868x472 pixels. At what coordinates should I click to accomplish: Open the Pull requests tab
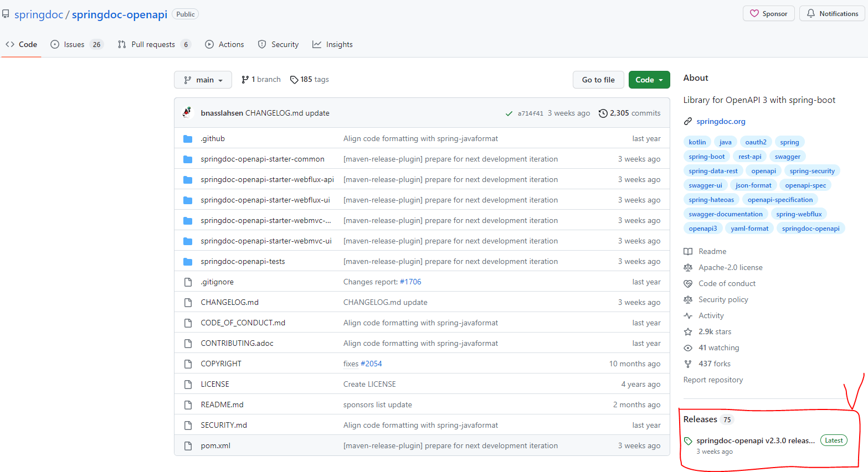coord(155,44)
